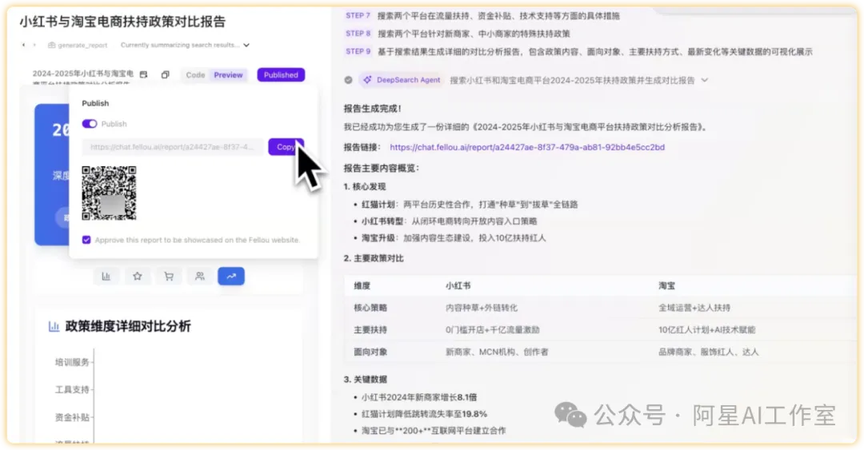
Task: Click the generate_report toolbox icon
Action: click(52, 45)
